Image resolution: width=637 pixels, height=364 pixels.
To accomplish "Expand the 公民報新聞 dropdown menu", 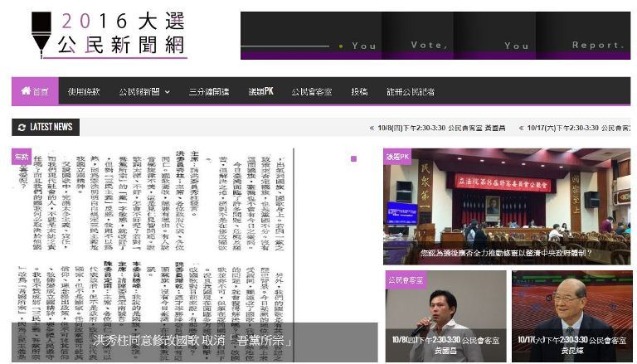I will (x=143, y=91).
